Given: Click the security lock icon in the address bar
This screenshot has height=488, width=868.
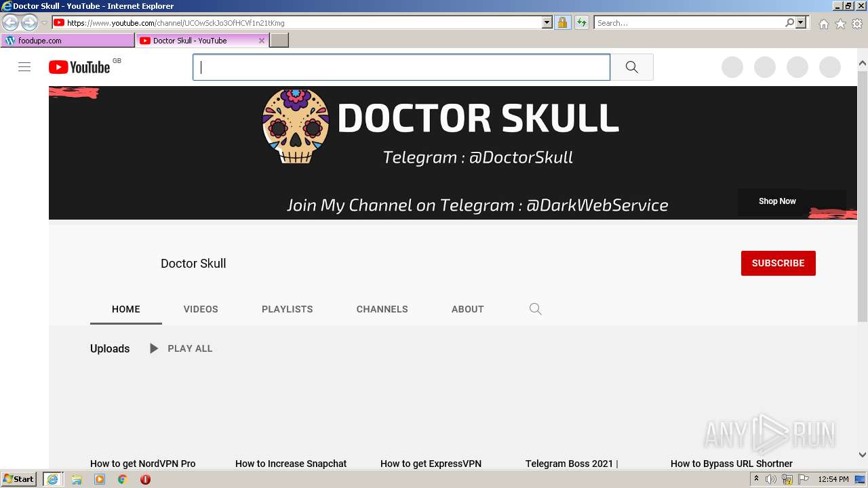Looking at the screenshot, I should (562, 22).
